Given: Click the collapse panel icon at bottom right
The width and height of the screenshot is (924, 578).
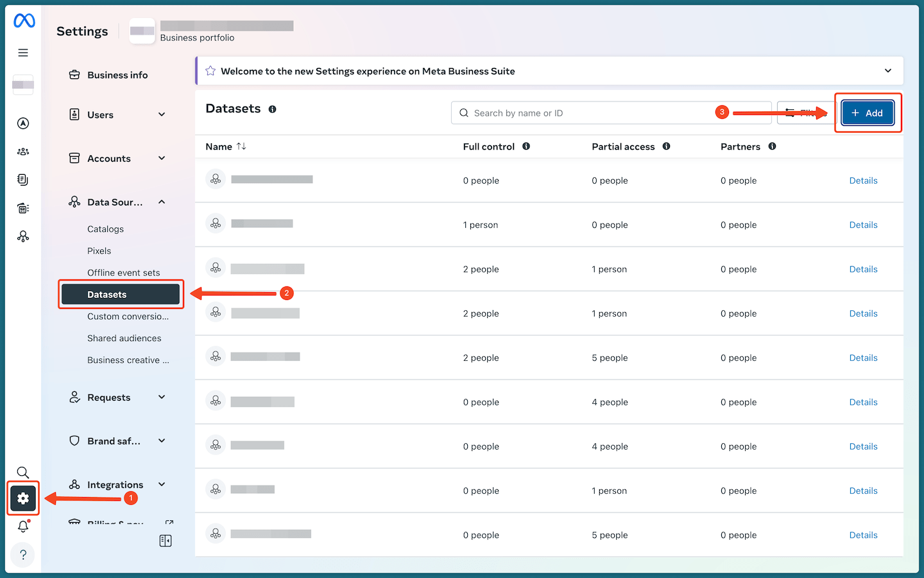Looking at the screenshot, I should [x=165, y=541].
